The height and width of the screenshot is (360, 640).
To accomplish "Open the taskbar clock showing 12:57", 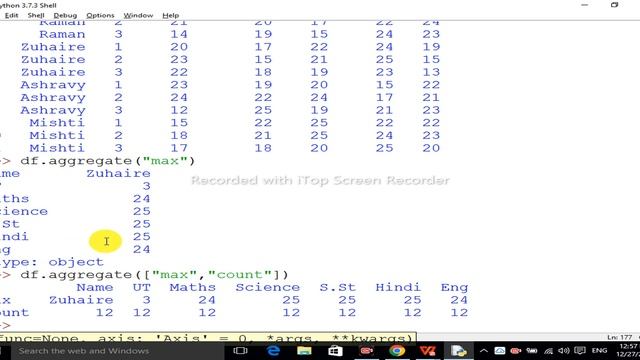I will [x=629, y=351].
